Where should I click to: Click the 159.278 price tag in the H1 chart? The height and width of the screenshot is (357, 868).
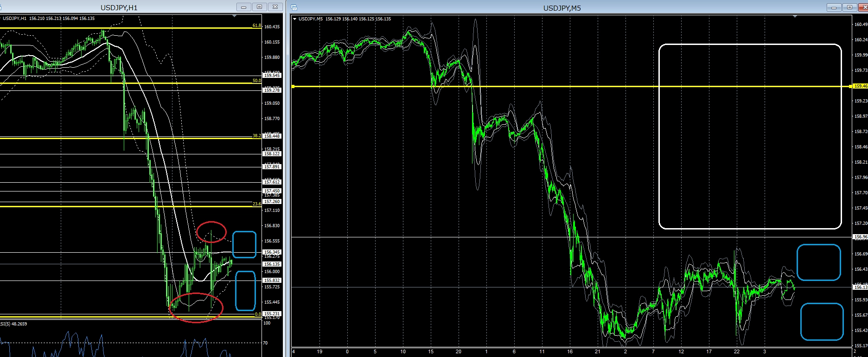tap(272, 90)
